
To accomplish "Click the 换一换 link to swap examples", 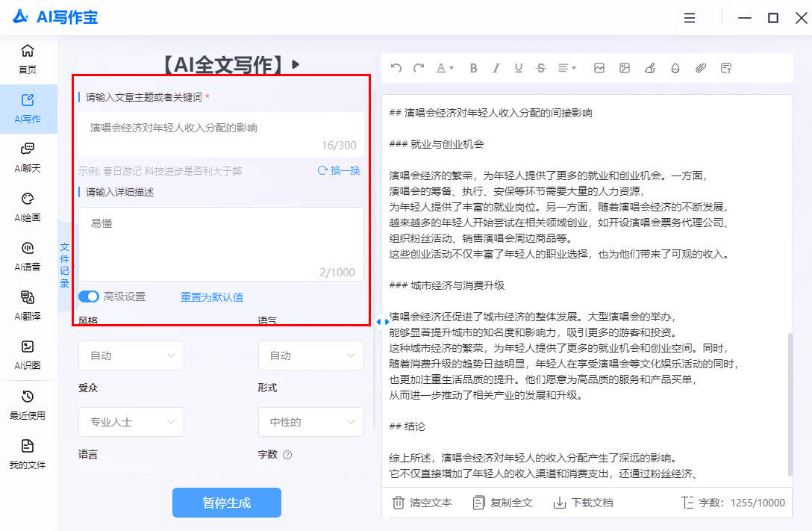I will pos(338,170).
